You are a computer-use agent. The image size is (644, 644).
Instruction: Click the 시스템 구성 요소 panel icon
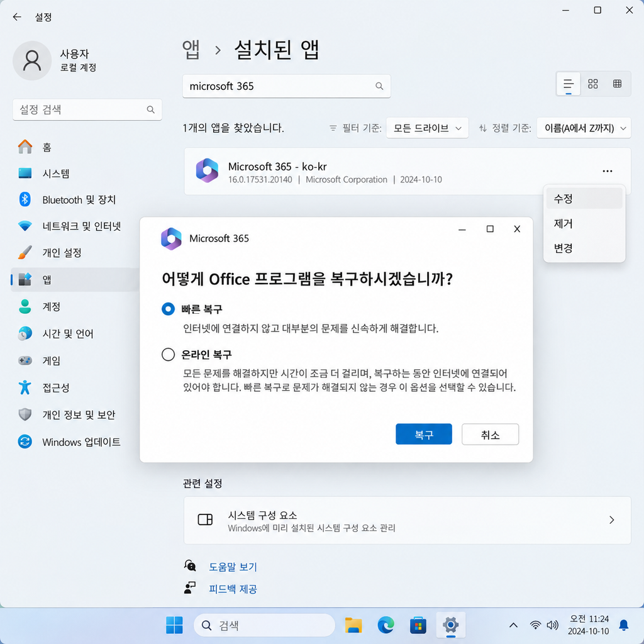click(205, 519)
